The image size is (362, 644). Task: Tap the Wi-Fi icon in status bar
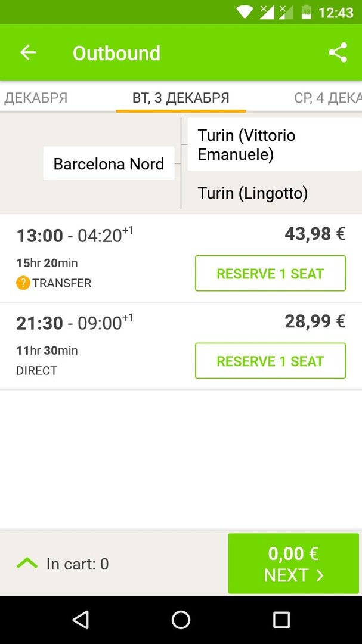coord(245,12)
